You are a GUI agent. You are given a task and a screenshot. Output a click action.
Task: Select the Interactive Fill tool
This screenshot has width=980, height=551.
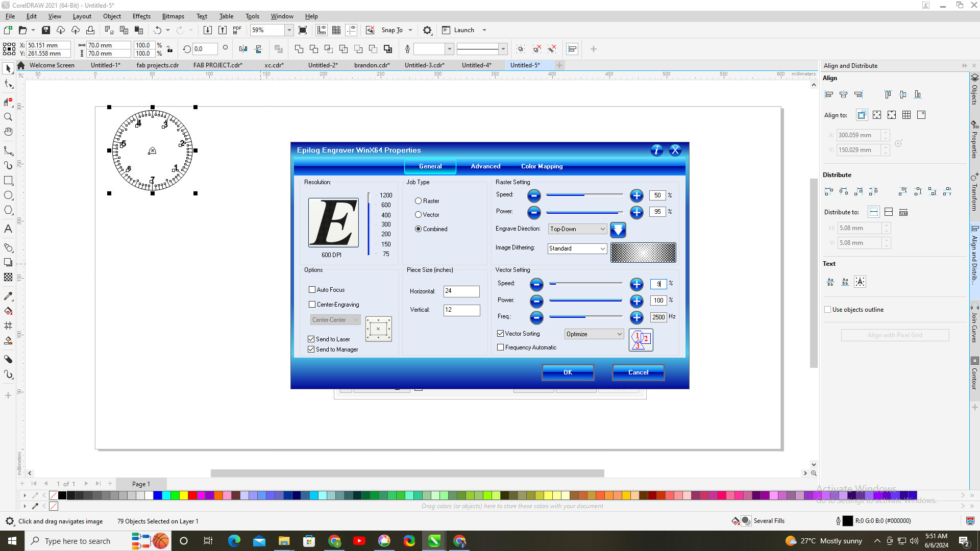[8, 311]
